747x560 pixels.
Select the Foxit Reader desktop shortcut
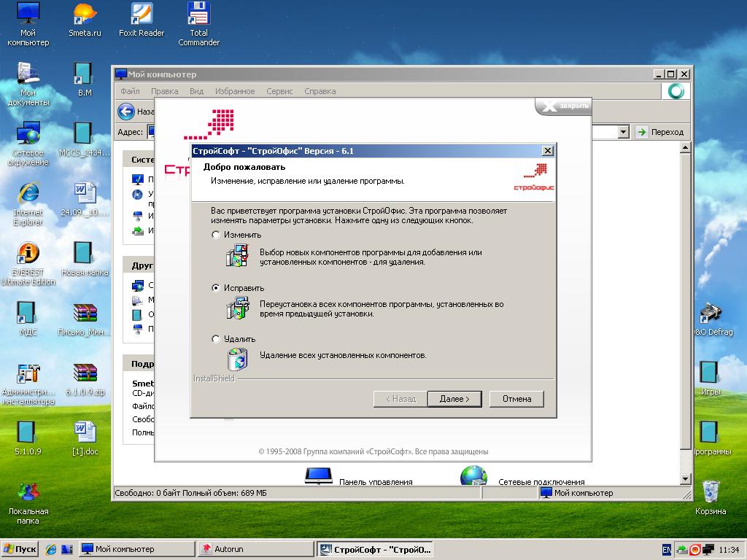tap(142, 20)
